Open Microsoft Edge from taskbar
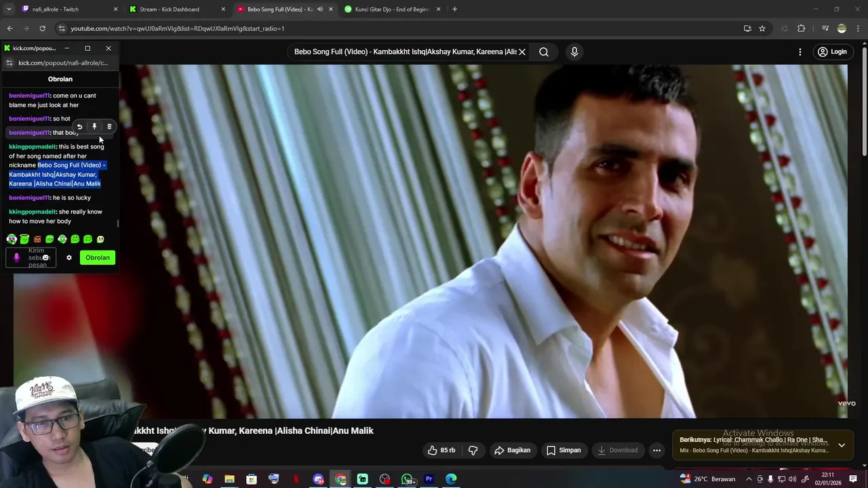868x488 pixels. pyautogui.click(x=451, y=479)
